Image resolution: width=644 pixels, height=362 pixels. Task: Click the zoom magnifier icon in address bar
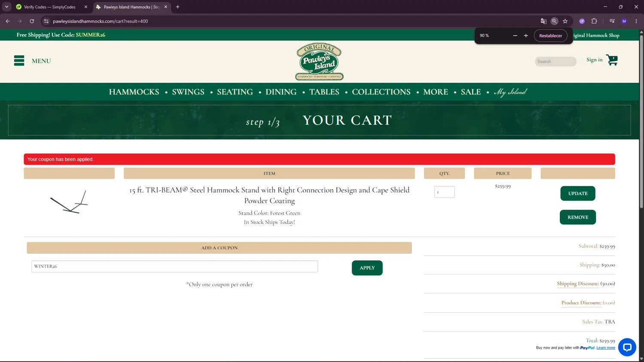pos(554,21)
